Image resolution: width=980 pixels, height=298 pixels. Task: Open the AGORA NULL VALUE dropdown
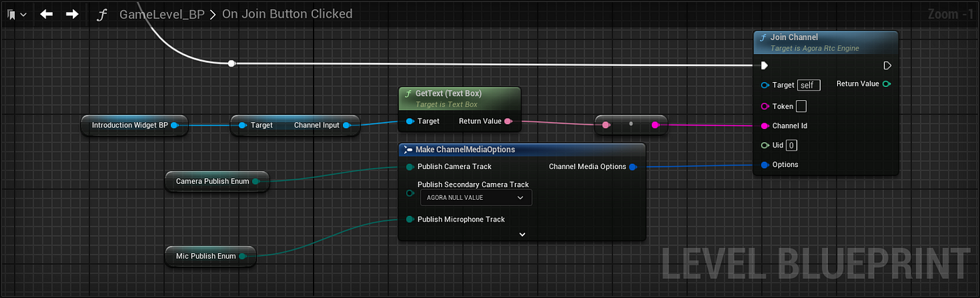point(476,198)
